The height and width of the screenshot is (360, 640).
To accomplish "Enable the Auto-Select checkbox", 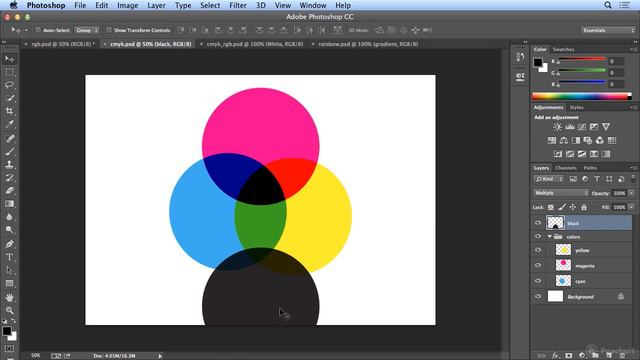I will pyautogui.click(x=38, y=30).
